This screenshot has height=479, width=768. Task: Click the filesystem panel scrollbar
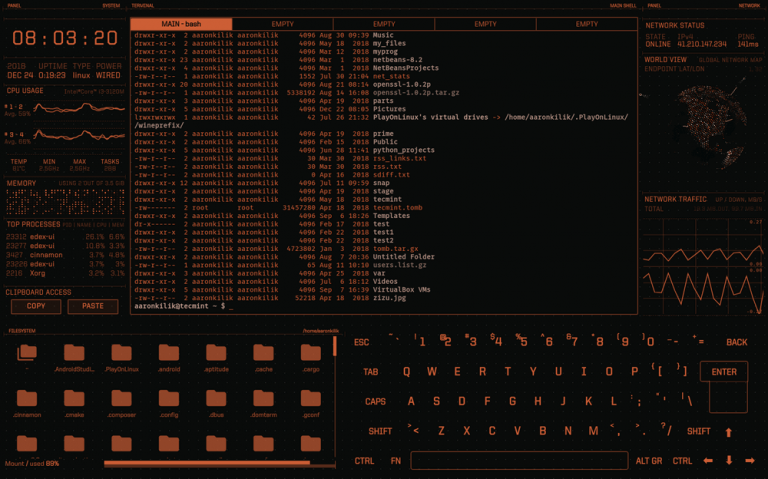(x=335, y=347)
